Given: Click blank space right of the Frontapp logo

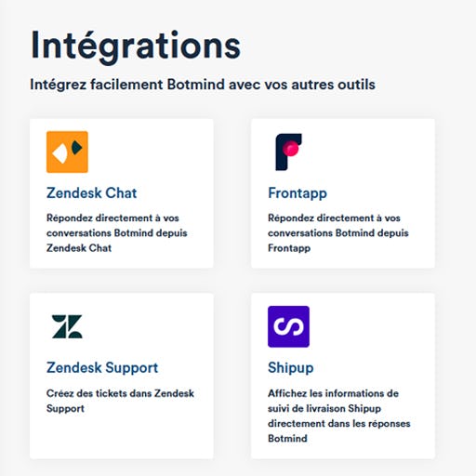Looking at the screenshot, I should click(x=367, y=152).
